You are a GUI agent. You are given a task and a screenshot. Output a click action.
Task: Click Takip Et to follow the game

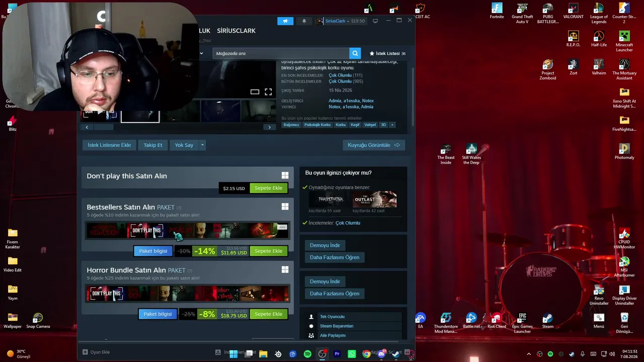(x=153, y=145)
